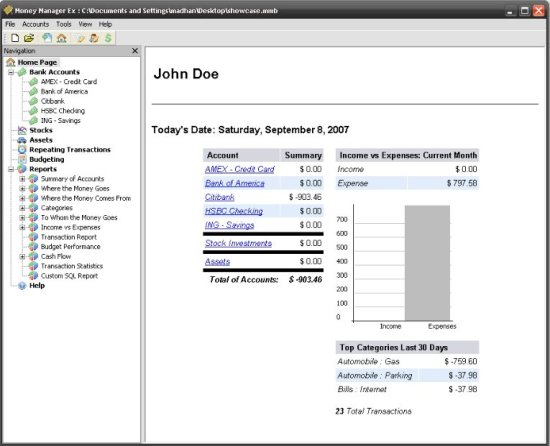Image resolution: width=550 pixels, height=446 pixels.
Task: Open the File menu
Action: tap(10, 24)
